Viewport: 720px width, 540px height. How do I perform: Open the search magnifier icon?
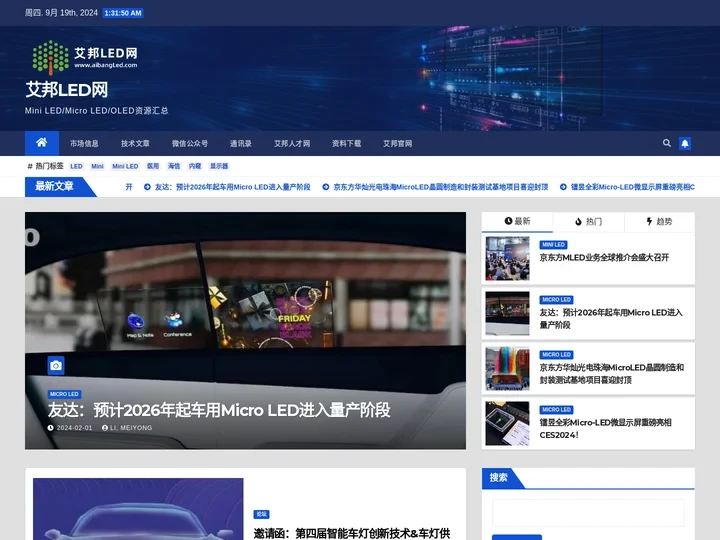(x=667, y=143)
